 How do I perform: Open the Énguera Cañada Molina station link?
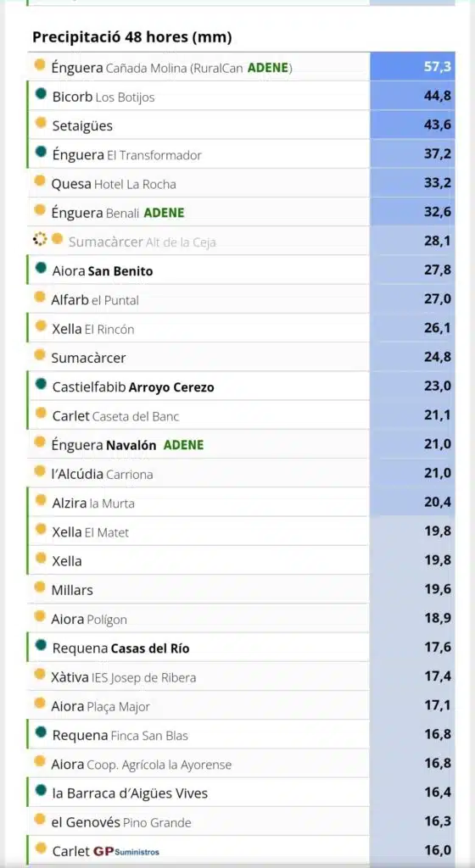(171, 68)
